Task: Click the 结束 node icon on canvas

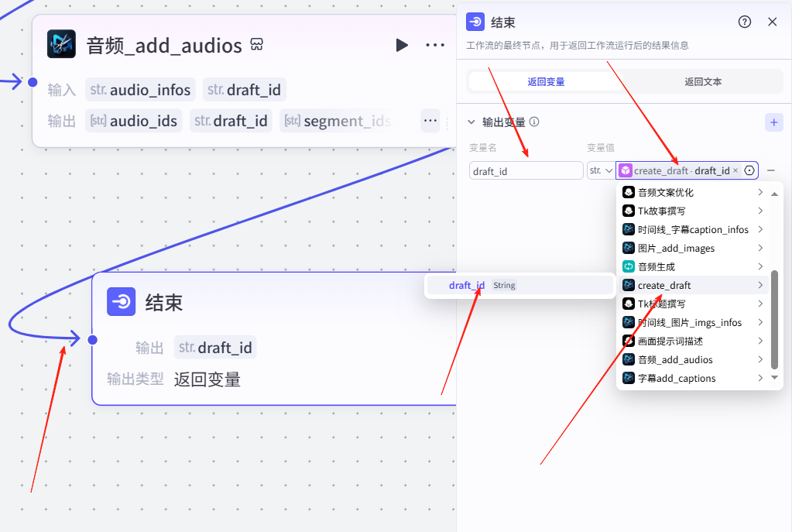Action: [122, 301]
